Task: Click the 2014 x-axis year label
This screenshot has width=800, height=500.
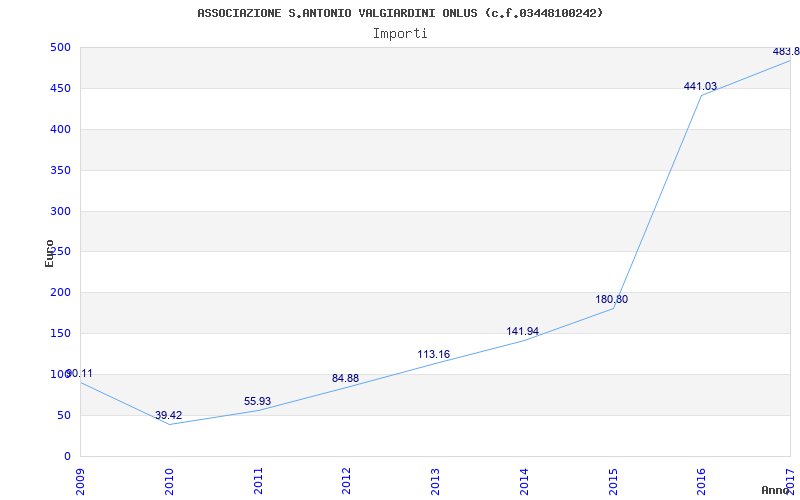Action: point(524,481)
